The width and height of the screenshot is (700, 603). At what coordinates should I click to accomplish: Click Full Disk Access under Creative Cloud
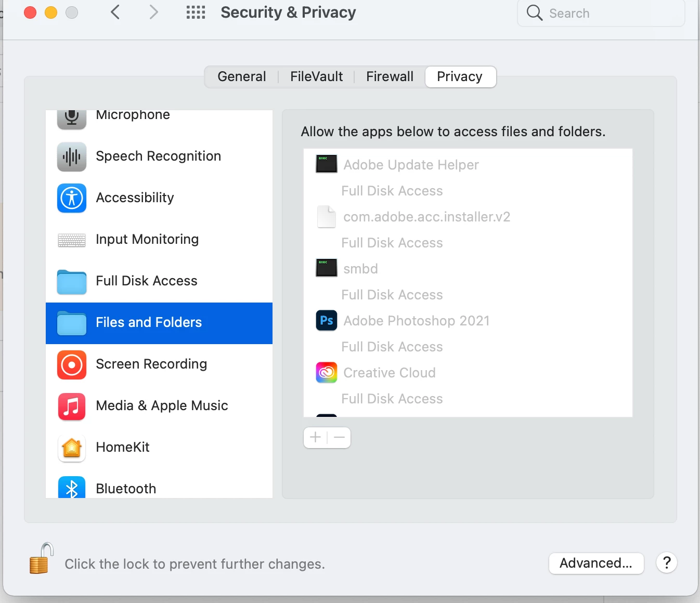click(392, 399)
